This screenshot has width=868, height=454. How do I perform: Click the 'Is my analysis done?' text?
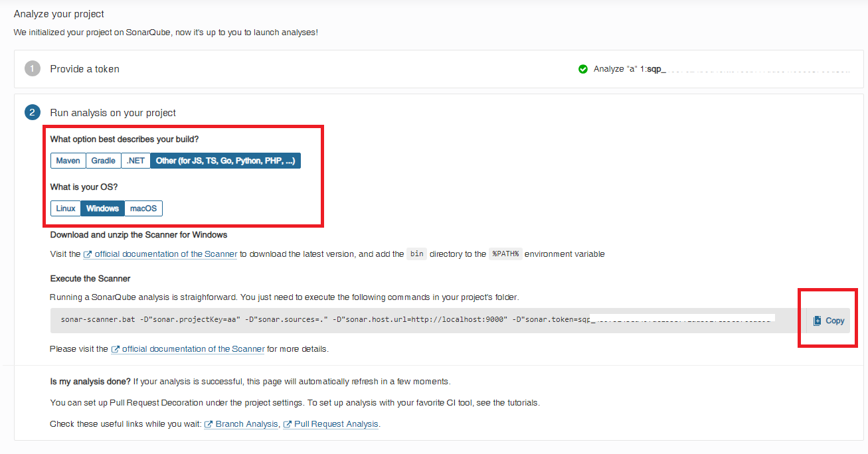90,382
